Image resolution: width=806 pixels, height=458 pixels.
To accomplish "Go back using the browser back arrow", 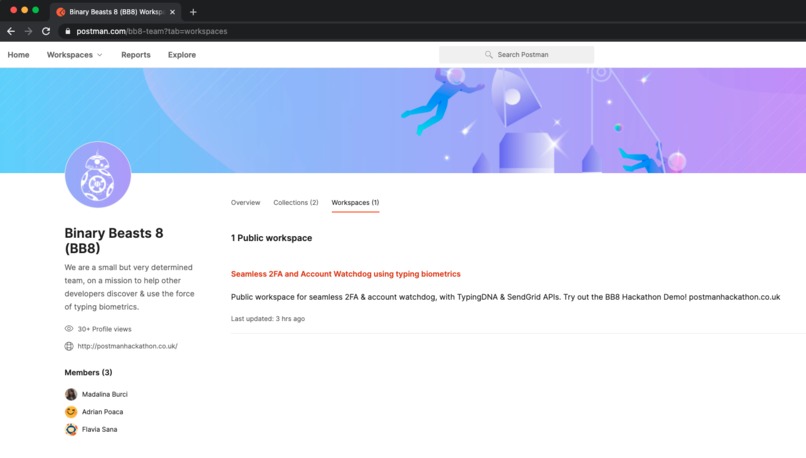I will [11, 31].
